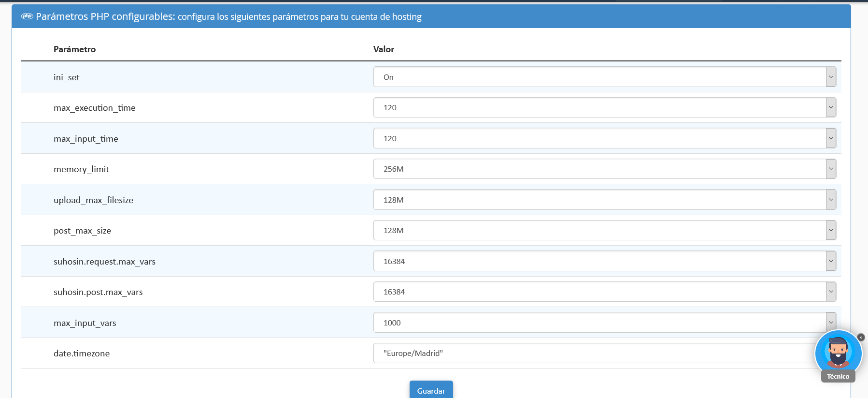This screenshot has height=398, width=868.
Task: Click the date.timezone label
Action: (x=82, y=354)
